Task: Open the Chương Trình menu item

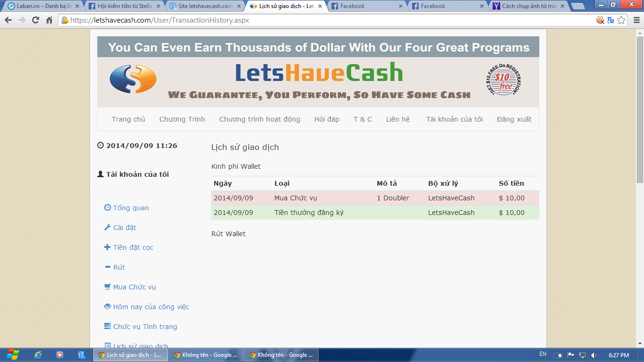Action: pos(182,119)
